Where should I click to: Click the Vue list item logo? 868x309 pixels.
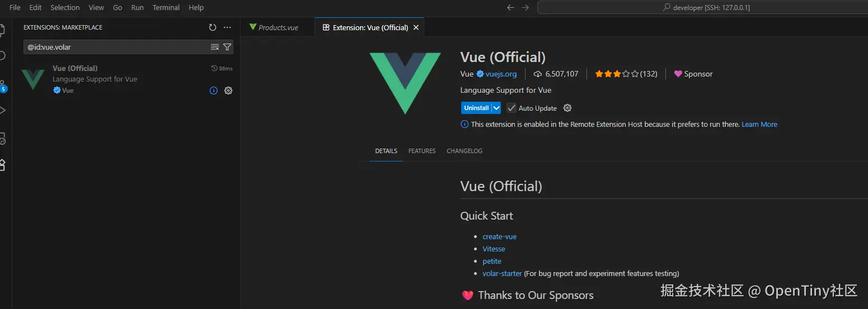click(33, 79)
